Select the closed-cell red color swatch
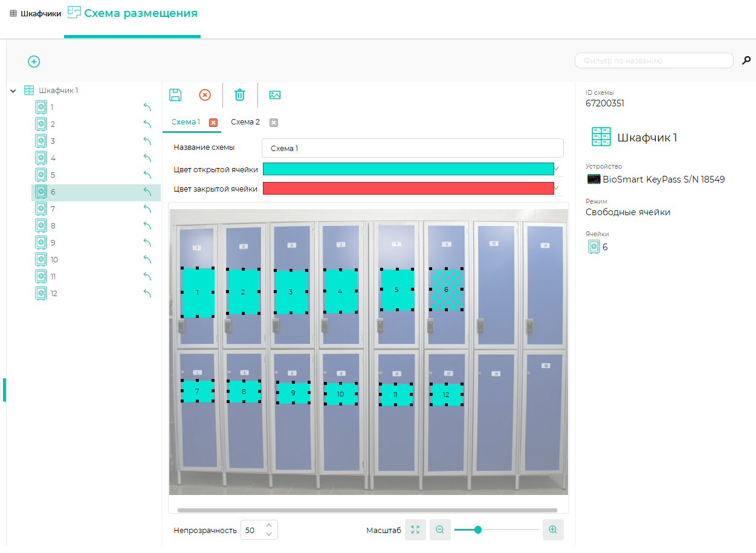 (409, 189)
